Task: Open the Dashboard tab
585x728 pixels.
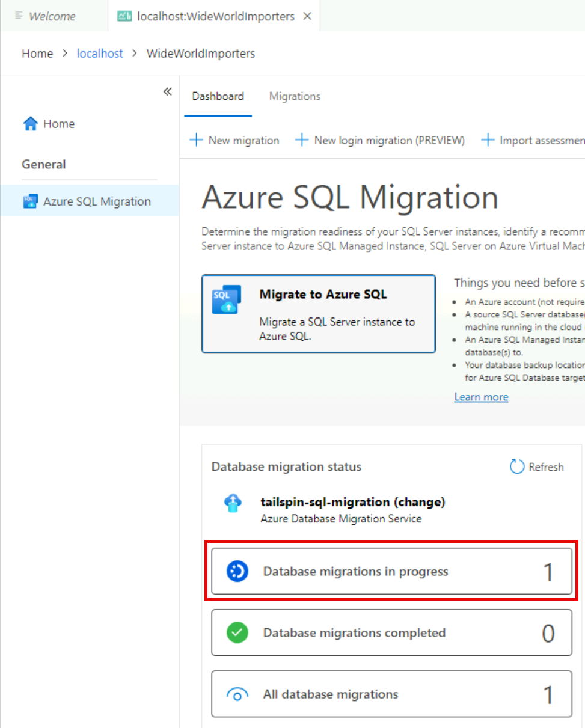Action: point(218,96)
